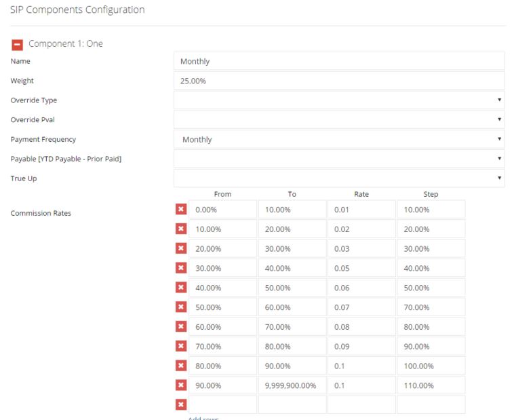Edit the Rate field showing 0.06
This screenshot has height=420, width=516.
361,288
